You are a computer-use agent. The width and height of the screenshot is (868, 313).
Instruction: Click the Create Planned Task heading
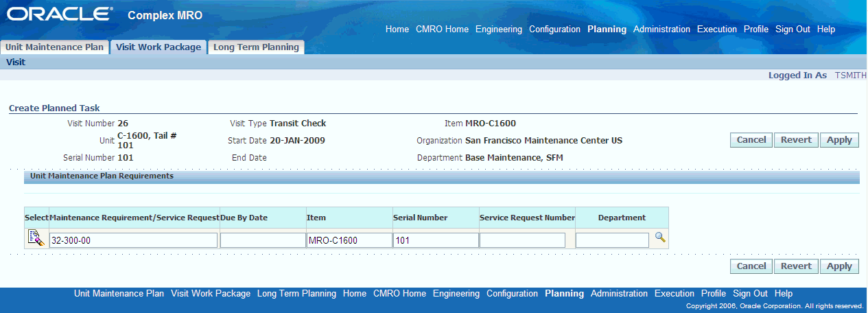[x=54, y=108]
